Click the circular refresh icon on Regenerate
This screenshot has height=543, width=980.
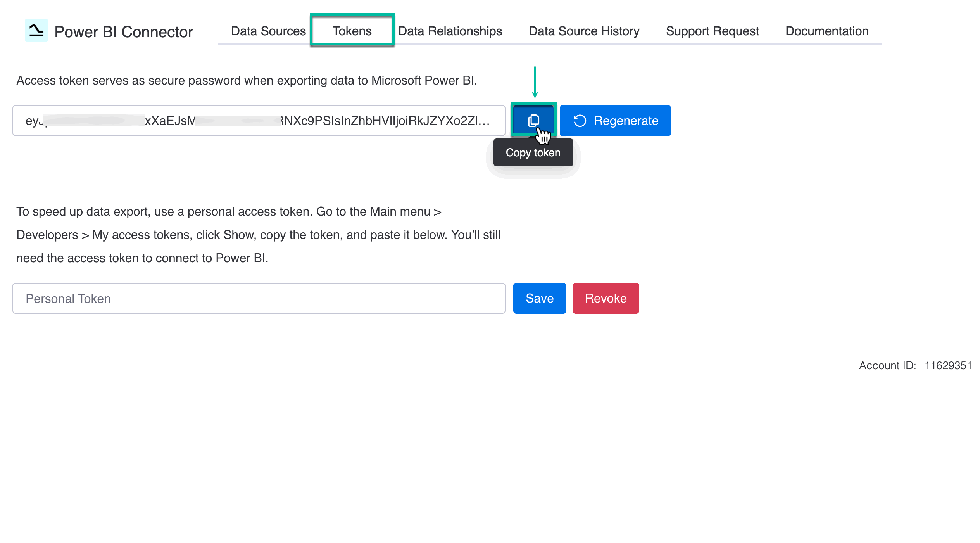(x=580, y=121)
